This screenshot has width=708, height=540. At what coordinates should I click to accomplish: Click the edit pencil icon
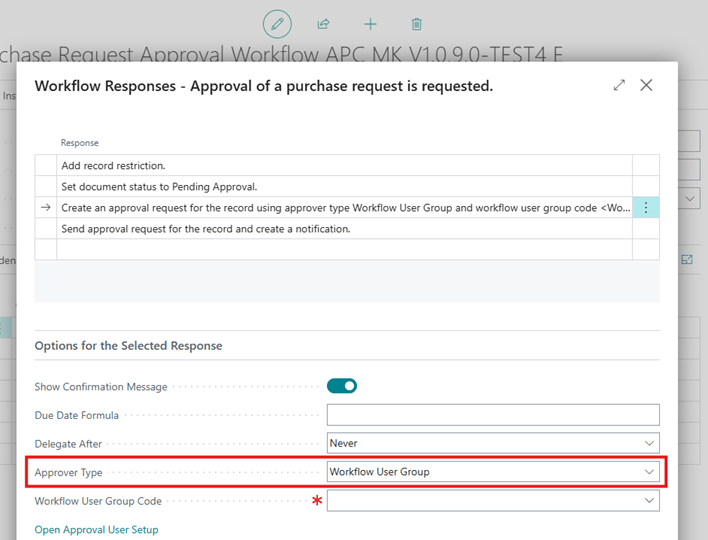pyautogui.click(x=278, y=24)
